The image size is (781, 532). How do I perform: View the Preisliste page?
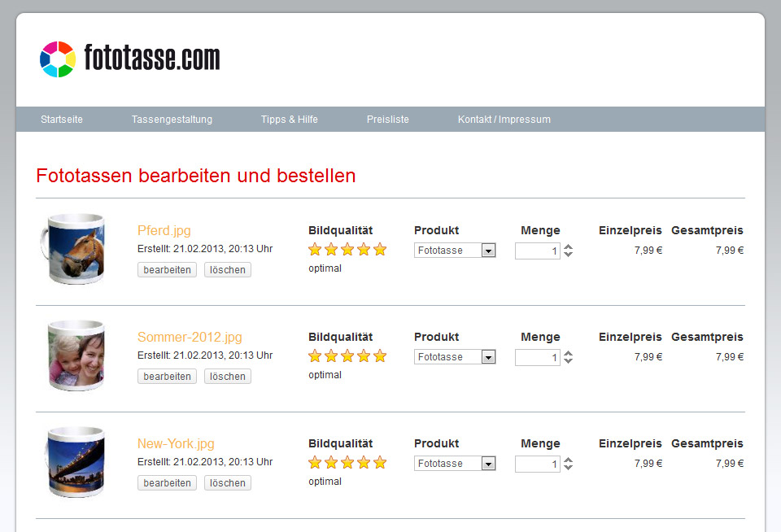[x=388, y=120]
